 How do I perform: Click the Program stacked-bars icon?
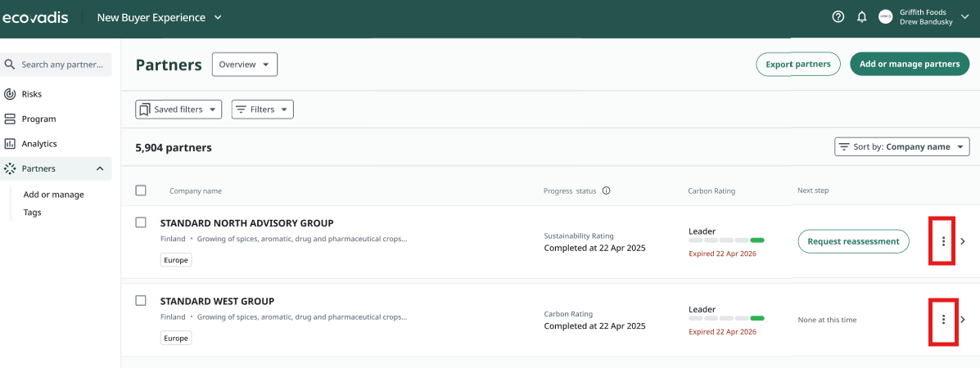point(9,119)
